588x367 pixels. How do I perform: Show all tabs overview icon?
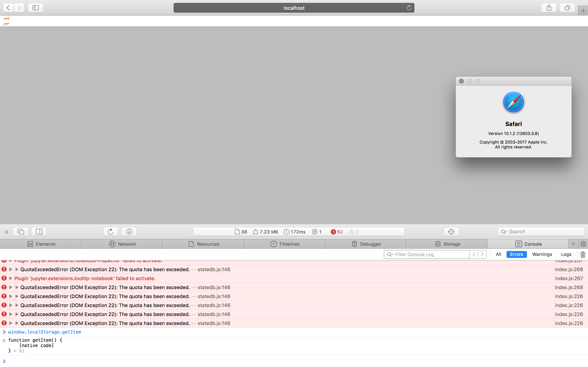pyautogui.click(x=567, y=8)
